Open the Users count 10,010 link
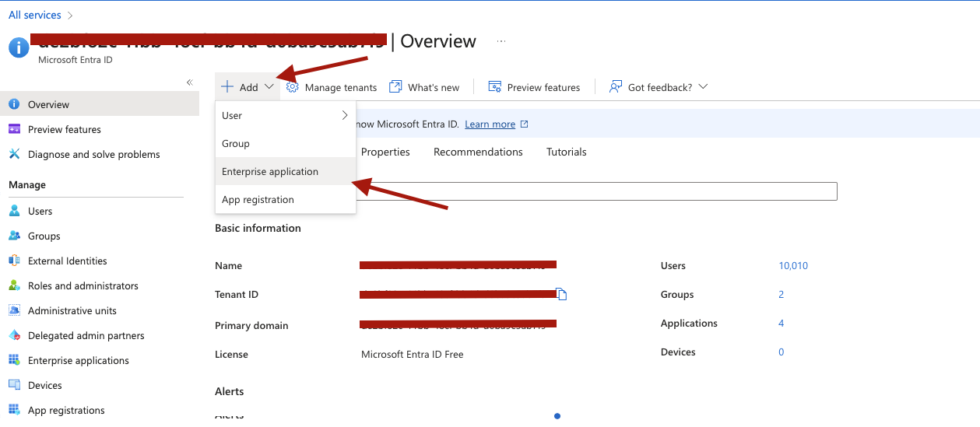The image size is (980, 427). 793,265
